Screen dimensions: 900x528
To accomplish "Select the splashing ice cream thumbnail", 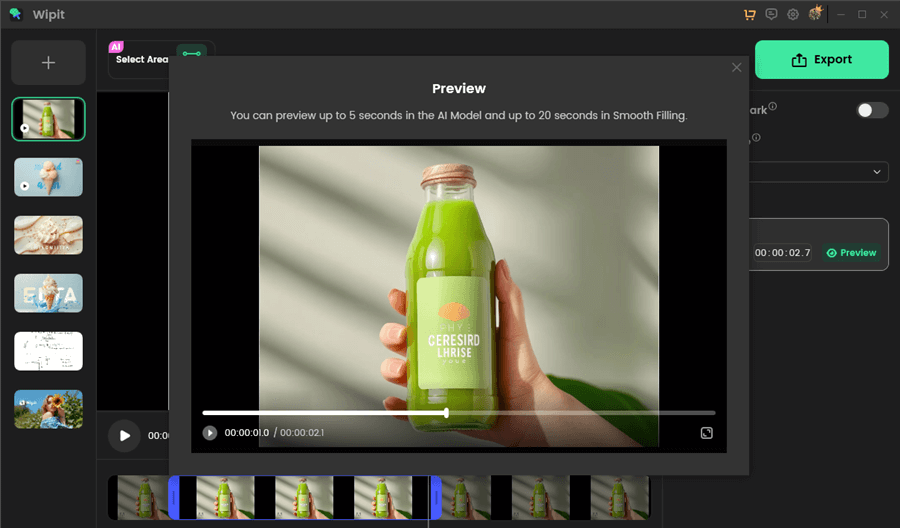I will tap(48, 293).
